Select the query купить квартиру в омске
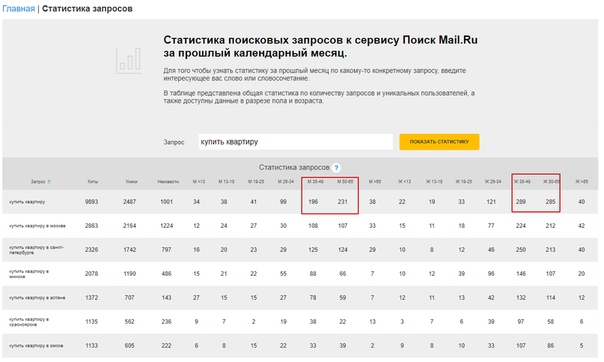Screen dimensions: 604x362 (x=36, y=346)
